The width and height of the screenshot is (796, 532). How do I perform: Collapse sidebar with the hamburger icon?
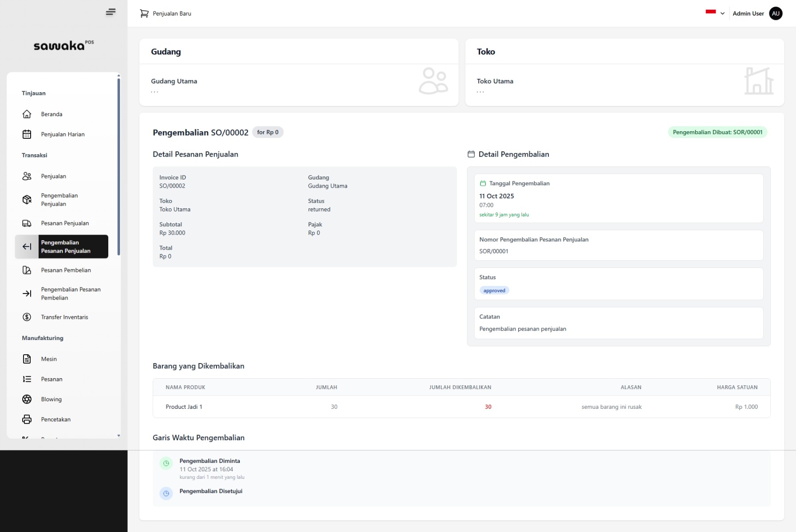point(110,12)
